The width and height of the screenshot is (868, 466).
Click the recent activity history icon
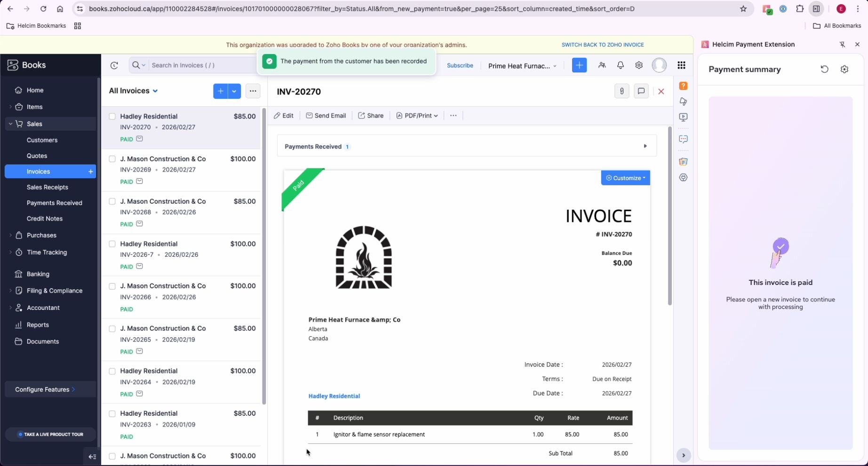pos(114,65)
